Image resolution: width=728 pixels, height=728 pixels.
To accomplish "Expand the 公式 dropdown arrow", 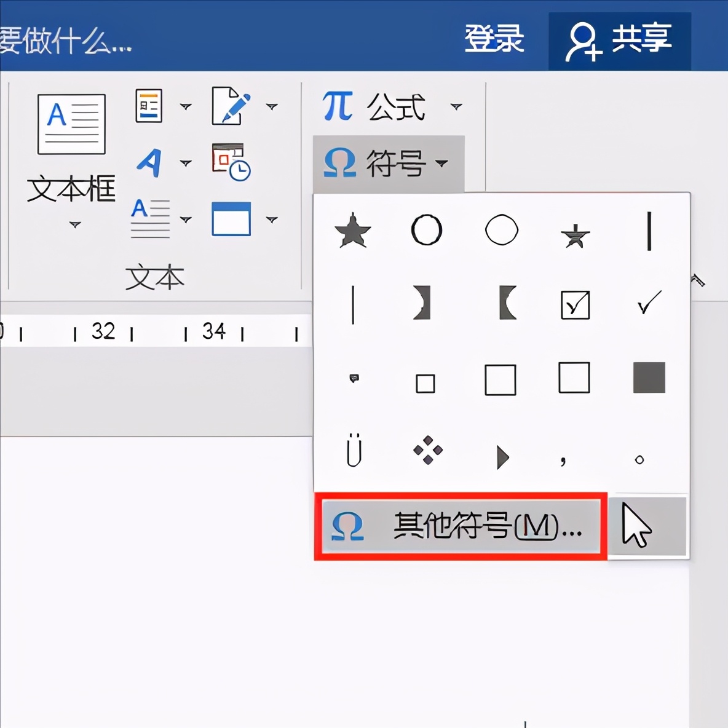I will coord(456,107).
